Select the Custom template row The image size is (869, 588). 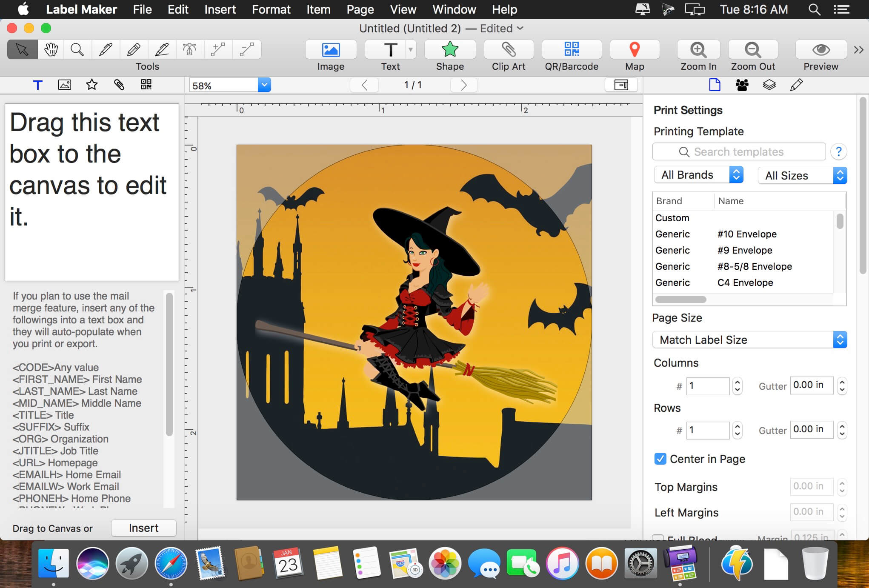pyautogui.click(x=743, y=218)
